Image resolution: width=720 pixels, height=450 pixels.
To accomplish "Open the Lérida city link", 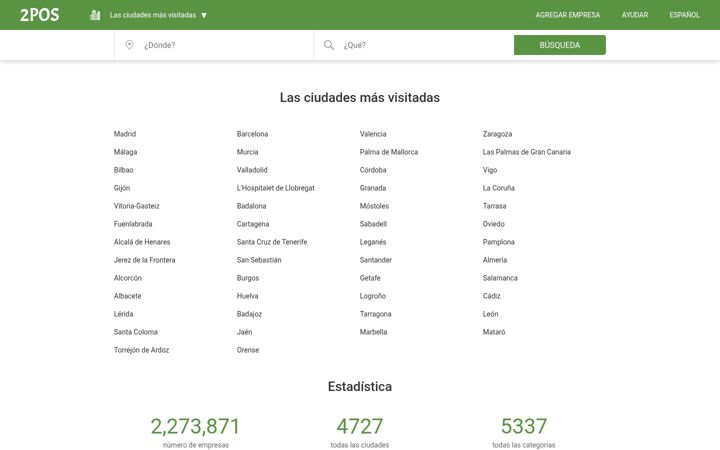I will 124,314.
